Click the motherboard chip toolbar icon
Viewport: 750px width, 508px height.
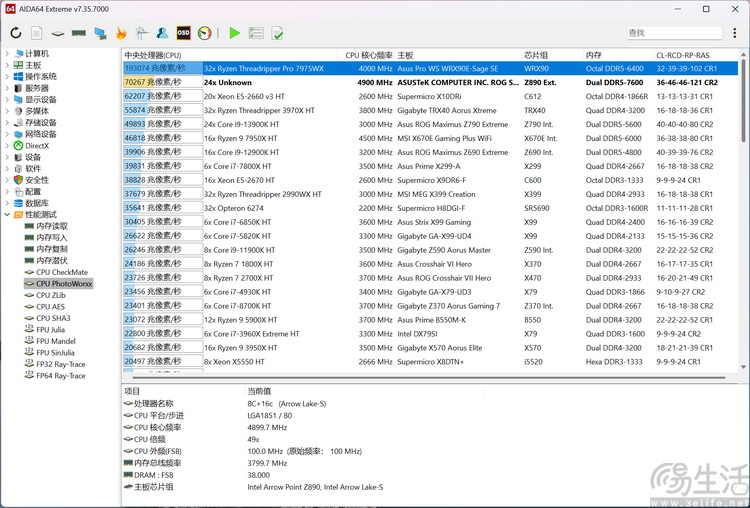coord(58,33)
